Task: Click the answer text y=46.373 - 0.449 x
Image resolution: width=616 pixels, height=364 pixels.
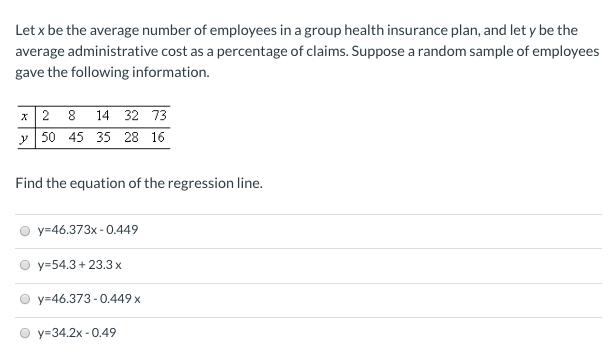Action: 89,299
